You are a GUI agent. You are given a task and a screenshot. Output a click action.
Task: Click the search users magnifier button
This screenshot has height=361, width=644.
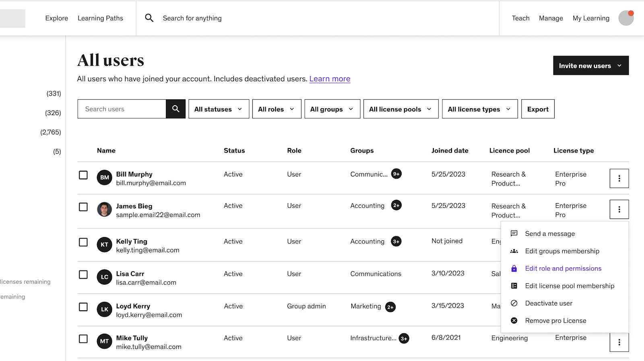pos(175,109)
